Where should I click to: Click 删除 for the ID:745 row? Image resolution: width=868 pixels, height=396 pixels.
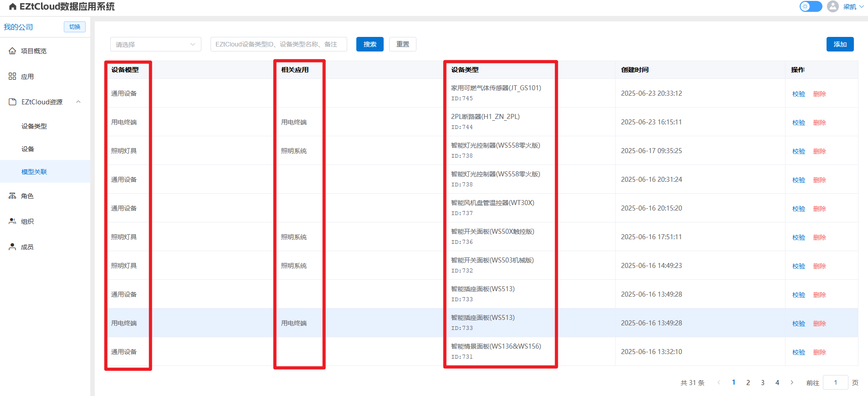819,94
